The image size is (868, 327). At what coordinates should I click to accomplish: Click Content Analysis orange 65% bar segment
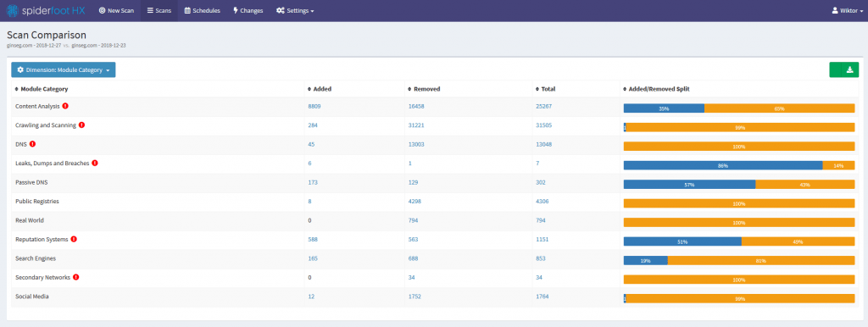click(x=780, y=108)
